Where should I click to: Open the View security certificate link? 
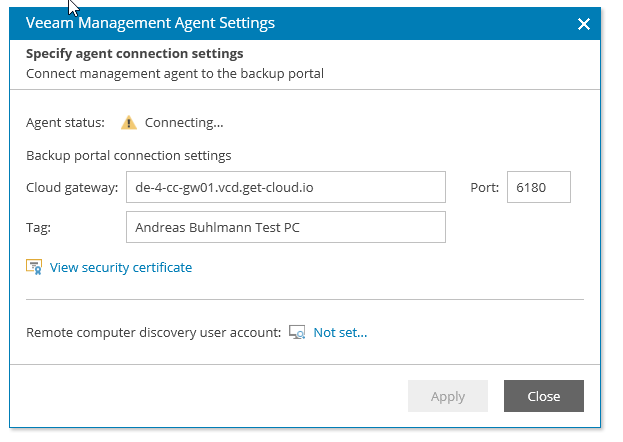point(121,268)
